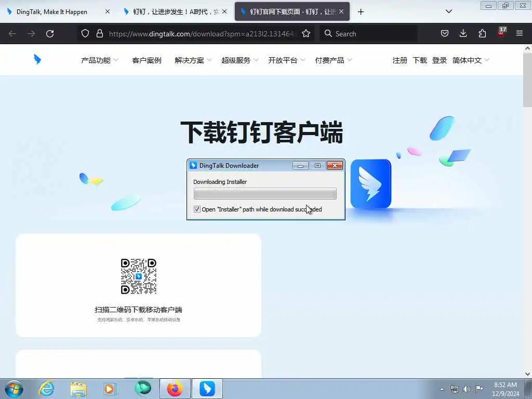Image resolution: width=532 pixels, height=399 pixels.
Task: Open the network tray icon
Action: click(x=454, y=389)
